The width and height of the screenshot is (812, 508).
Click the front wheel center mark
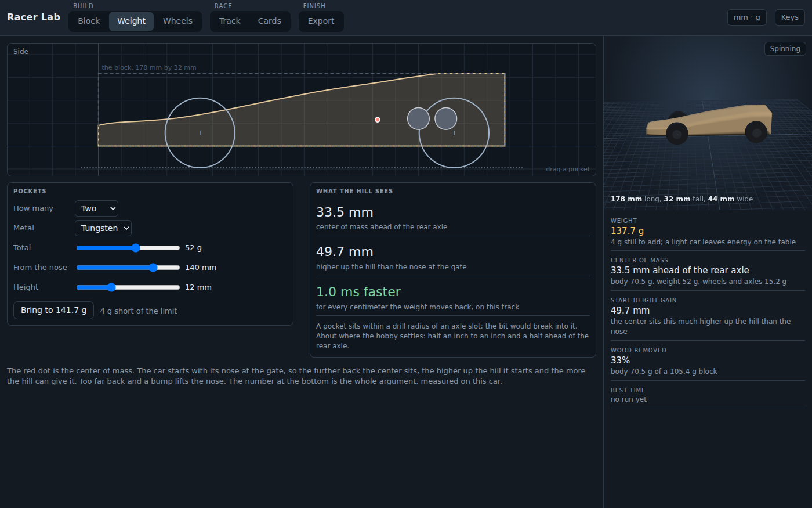(200, 133)
